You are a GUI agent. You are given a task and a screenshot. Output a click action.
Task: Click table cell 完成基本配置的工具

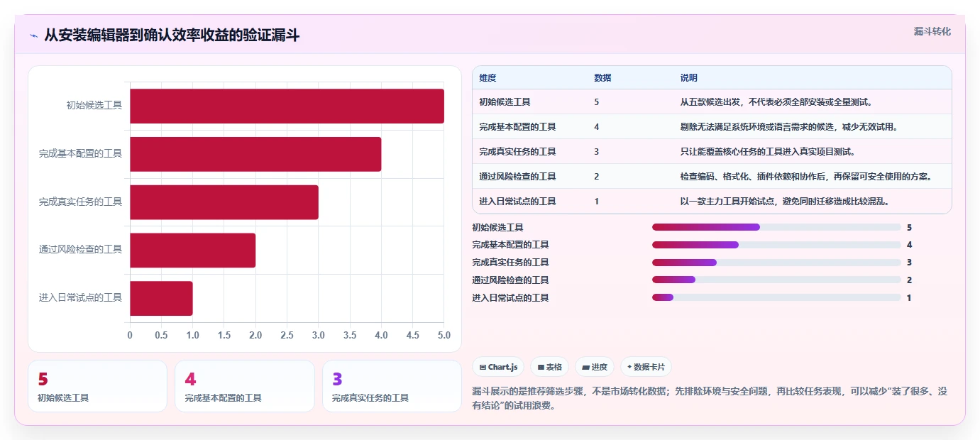[x=517, y=127]
